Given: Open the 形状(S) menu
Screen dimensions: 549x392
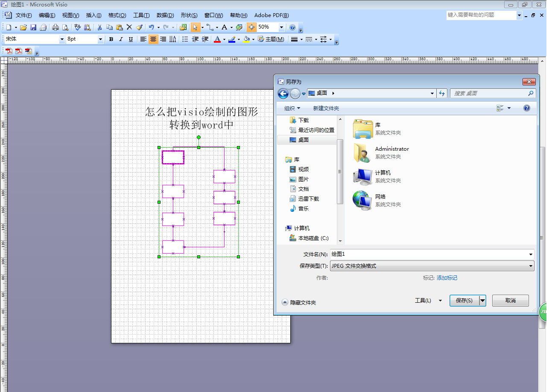Looking at the screenshot, I should pos(189,15).
